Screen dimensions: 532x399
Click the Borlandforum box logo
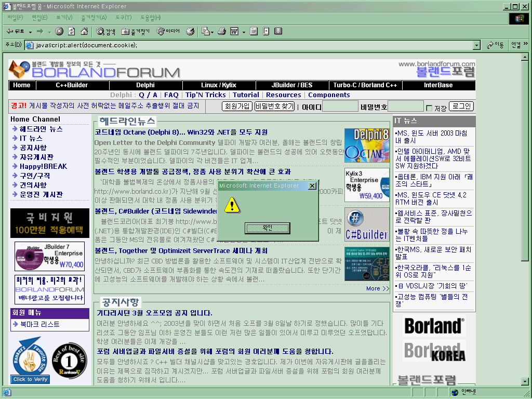[19, 69]
